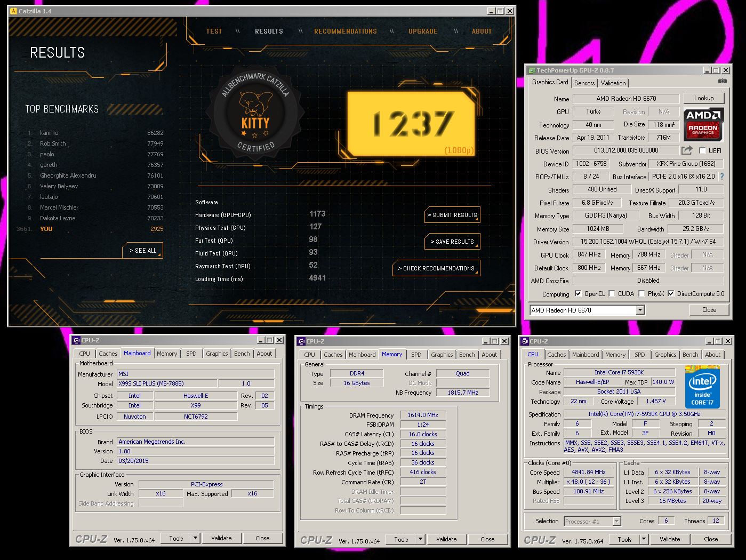Click Validate in CPU-Z Mainboard window
The width and height of the screenshot is (746, 560).
pos(221,538)
